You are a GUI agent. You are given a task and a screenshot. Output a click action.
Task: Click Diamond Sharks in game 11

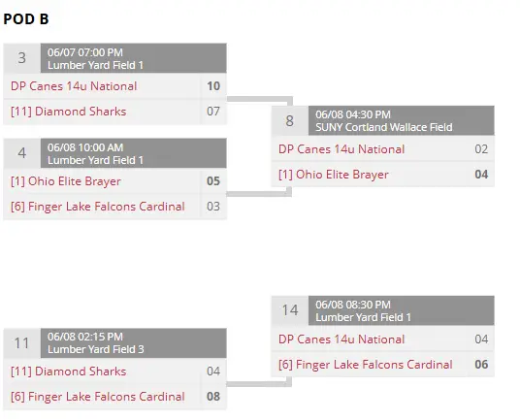pos(68,372)
